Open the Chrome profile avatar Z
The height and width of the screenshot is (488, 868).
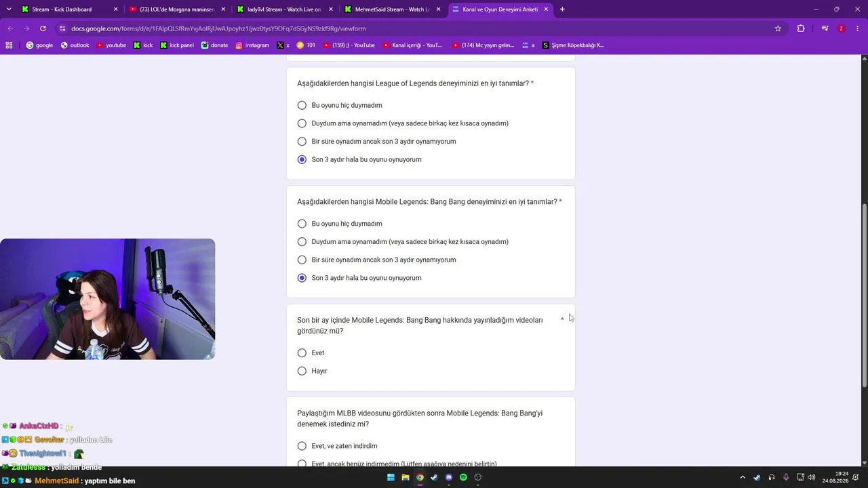pyautogui.click(x=842, y=28)
